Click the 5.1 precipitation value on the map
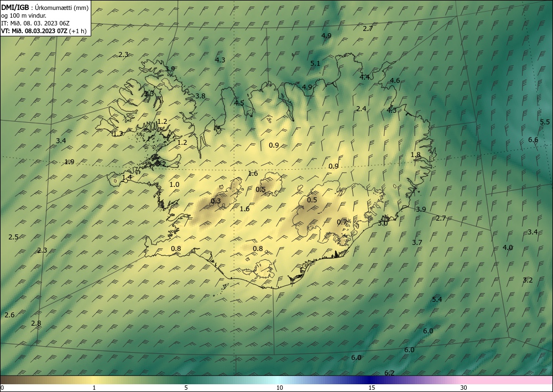Image resolution: width=553 pixels, height=392 pixels. click(x=315, y=64)
